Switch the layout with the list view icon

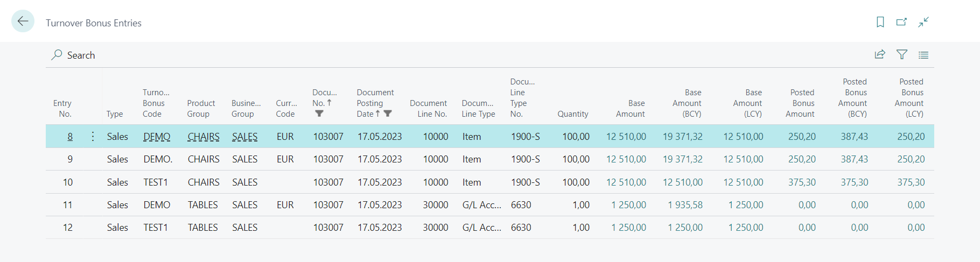pyautogui.click(x=923, y=55)
